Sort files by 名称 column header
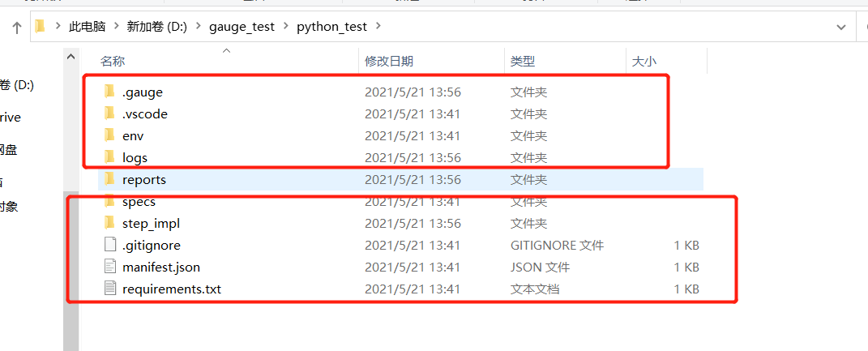This screenshot has width=868, height=351. [x=113, y=62]
